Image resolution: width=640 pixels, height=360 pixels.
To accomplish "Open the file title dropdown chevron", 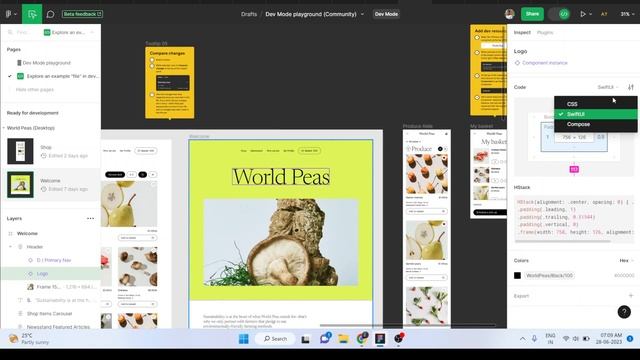I will [x=362, y=14].
